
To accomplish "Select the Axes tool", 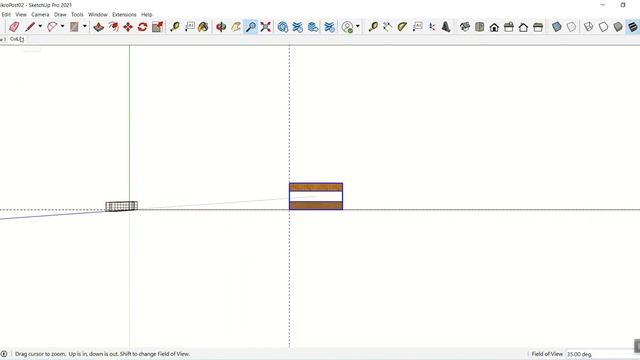I will [431, 27].
